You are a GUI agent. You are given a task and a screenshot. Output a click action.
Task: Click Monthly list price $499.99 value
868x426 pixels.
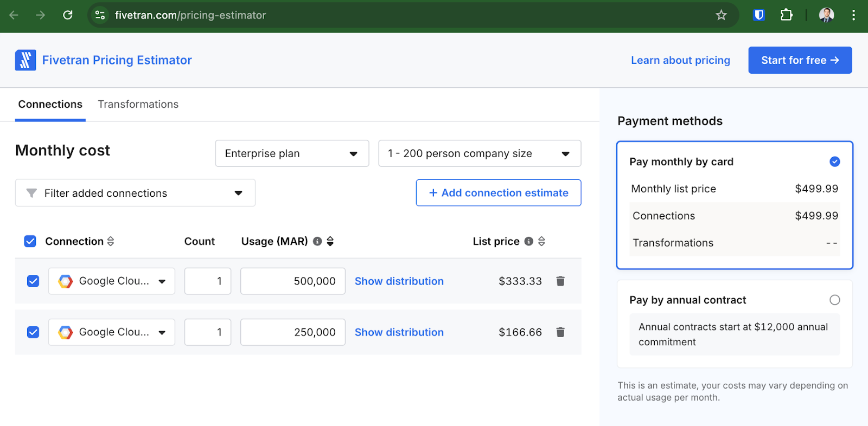click(816, 189)
